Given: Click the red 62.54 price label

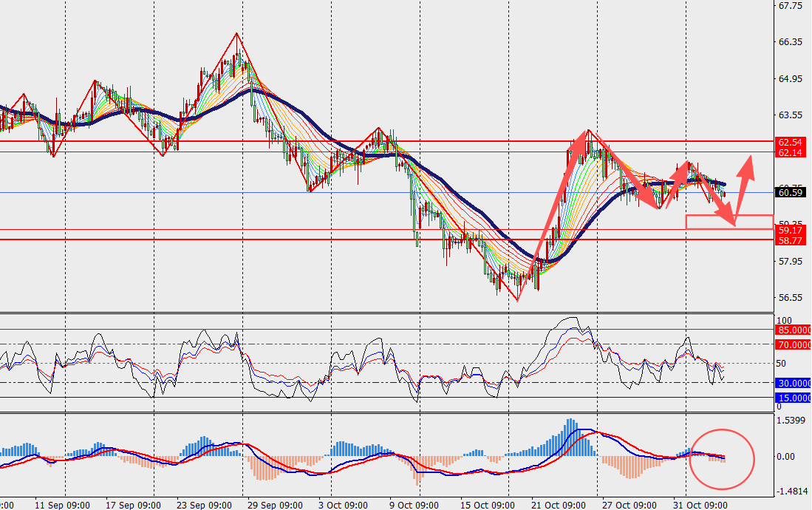Looking at the screenshot, I should coord(791,141).
